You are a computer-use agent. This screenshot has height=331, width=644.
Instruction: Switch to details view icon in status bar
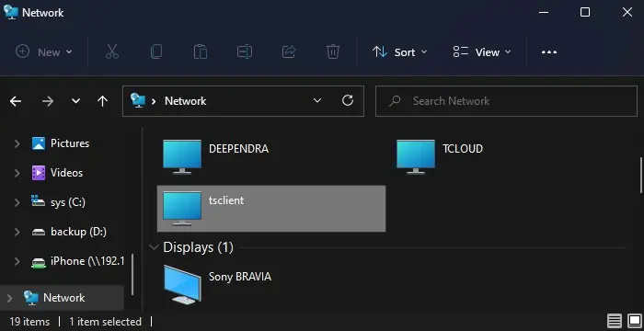click(615, 321)
